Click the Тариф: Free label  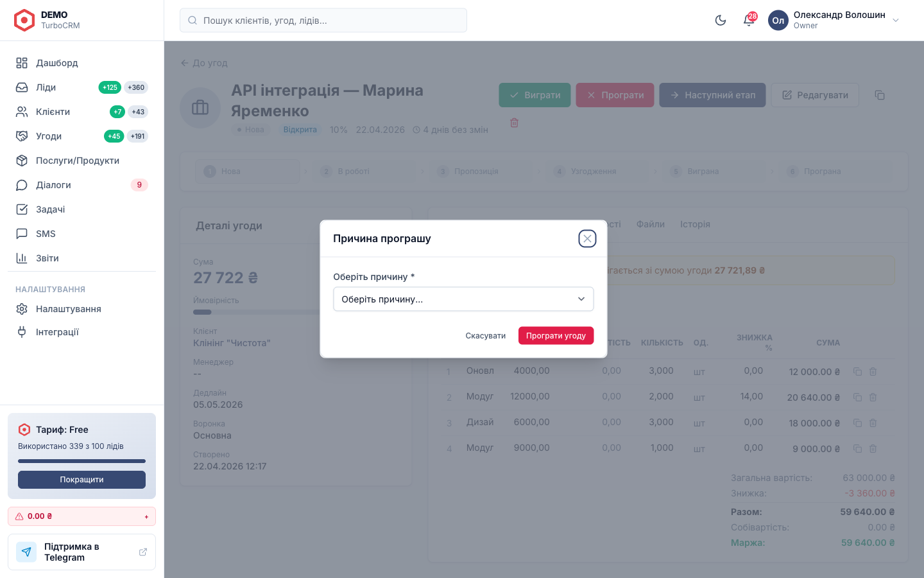(62, 430)
